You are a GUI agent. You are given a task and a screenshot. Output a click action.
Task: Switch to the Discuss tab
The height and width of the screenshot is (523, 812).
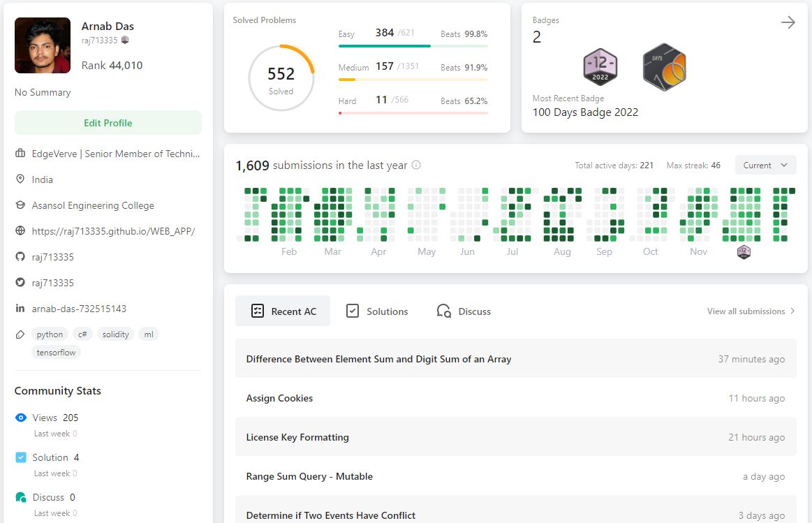click(464, 311)
